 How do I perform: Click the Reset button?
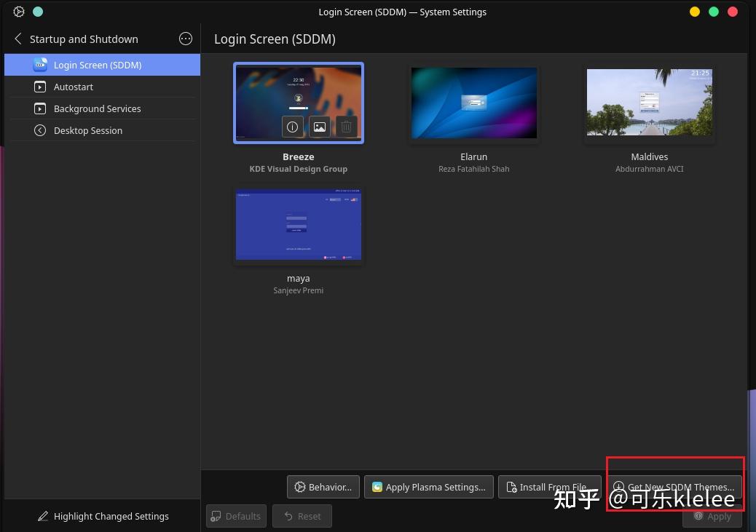tap(302, 516)
